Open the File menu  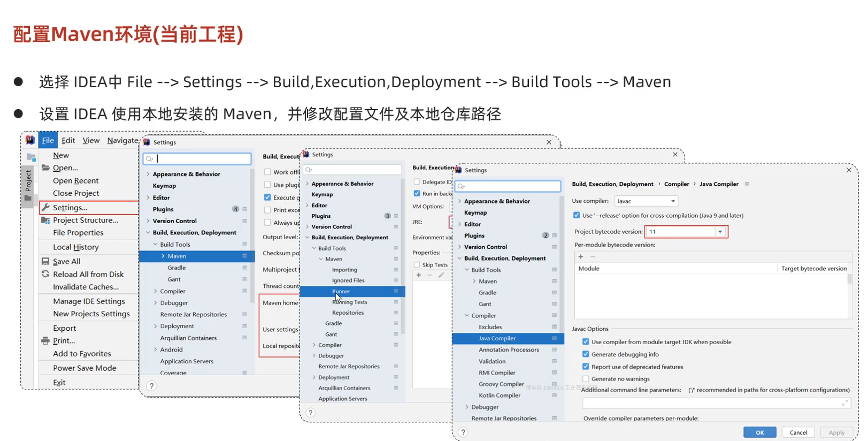tap(48, 140)
